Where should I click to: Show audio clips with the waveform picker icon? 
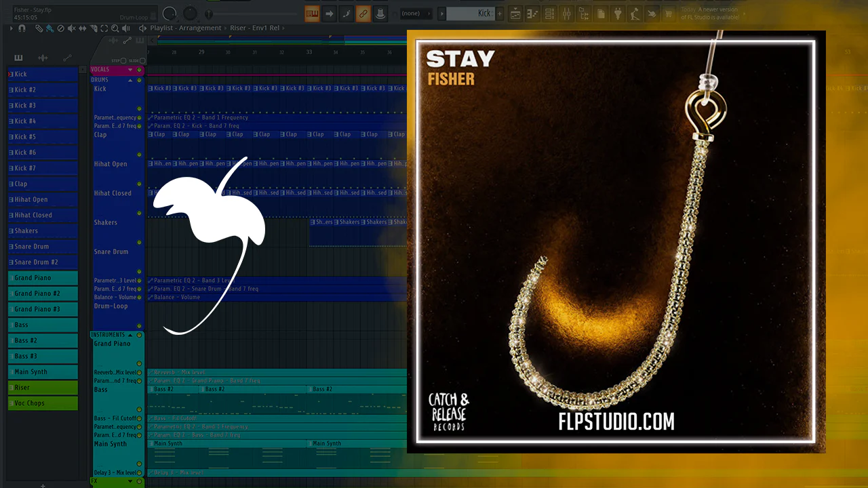pyautogui.click(x=43, y=58)
